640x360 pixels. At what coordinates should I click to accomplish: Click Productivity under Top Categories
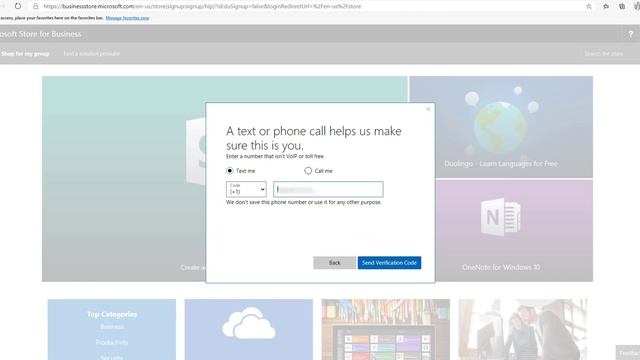(x=112, y=342)
